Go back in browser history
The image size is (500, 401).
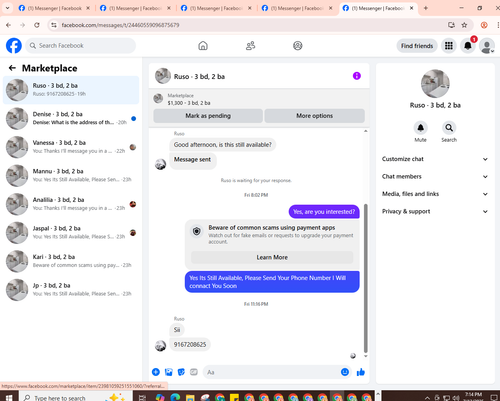click(x=9, y=25)
